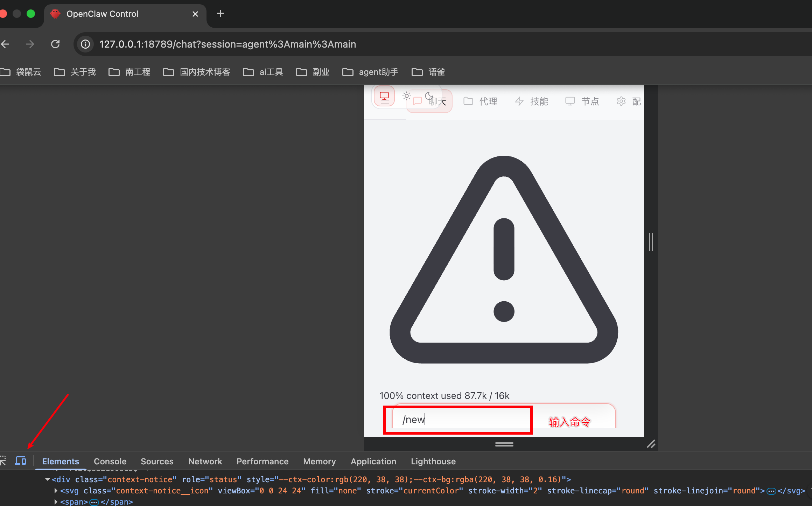Open the 语雀 bookmark folder
Viewport: 812px width, 506px height.
pos(428,72)
